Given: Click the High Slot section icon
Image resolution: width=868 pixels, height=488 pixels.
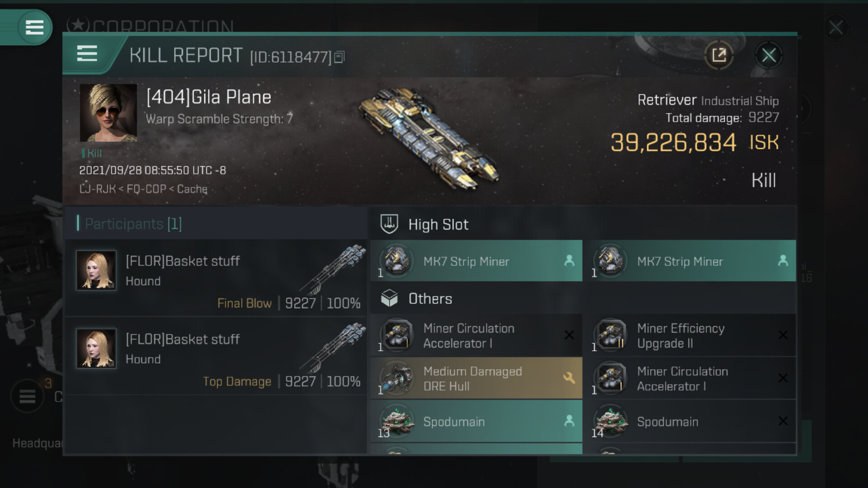Looking at the screenshot, I should coord(389,224).
